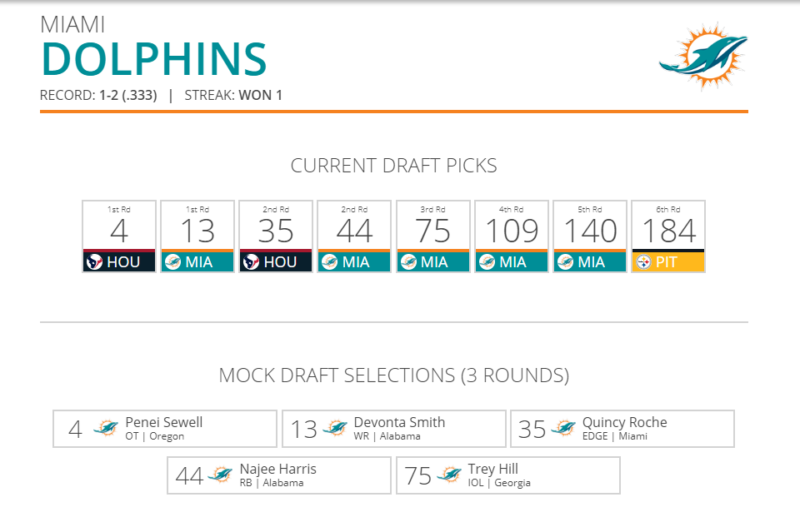The width and height of the screenshot is (800, 532).
Task: Click the Dolphins logo on pick 13
Action: click(x=173, y=262)
